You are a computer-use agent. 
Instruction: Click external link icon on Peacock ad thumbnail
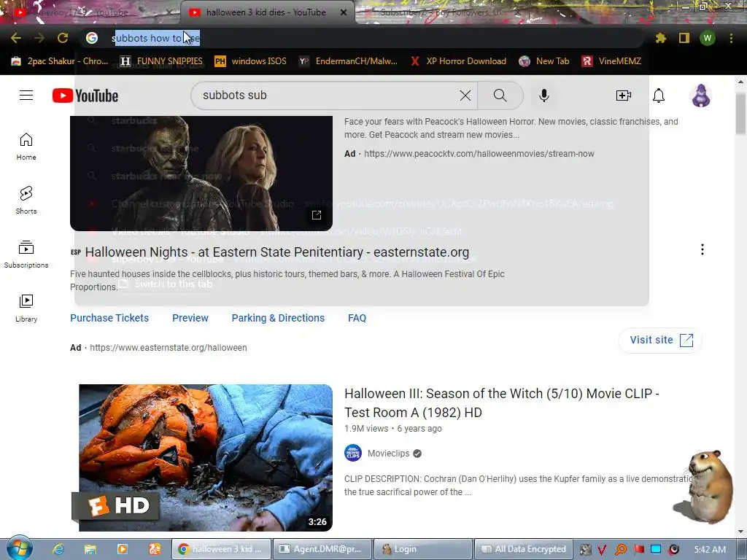click(317, 215)
